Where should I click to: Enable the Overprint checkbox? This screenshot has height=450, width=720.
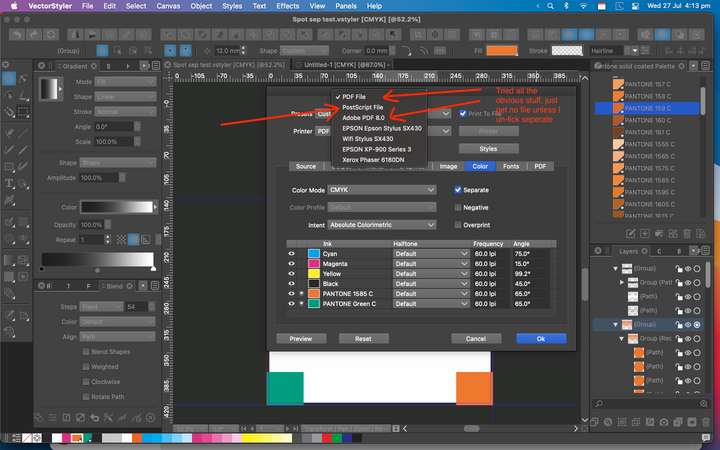point(457,225)
